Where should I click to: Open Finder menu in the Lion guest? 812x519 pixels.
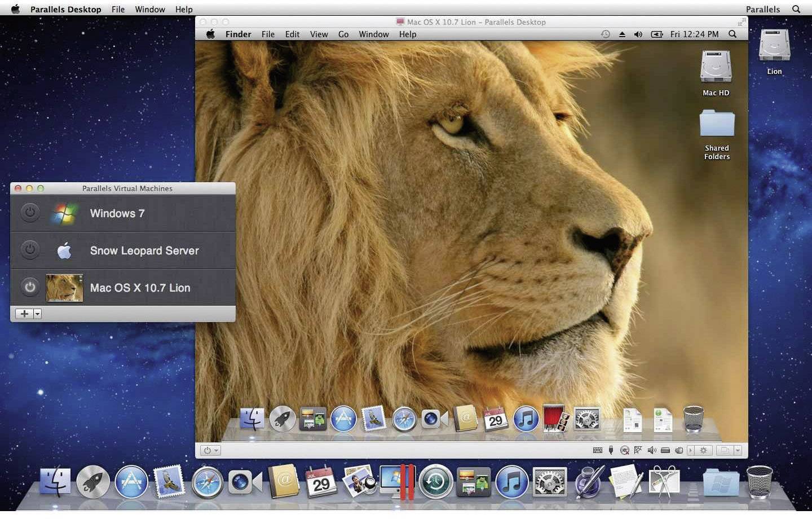238,34
